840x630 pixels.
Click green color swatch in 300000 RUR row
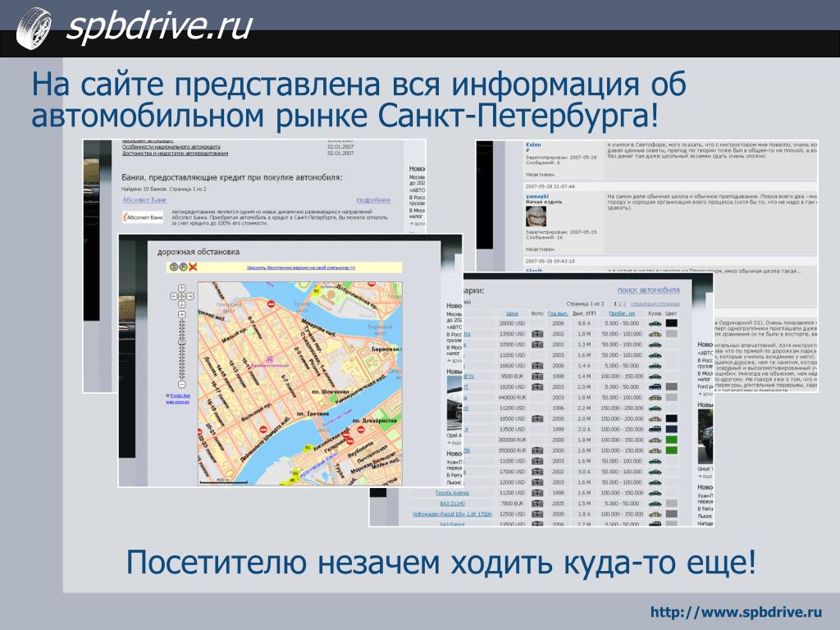pos(671,440)
